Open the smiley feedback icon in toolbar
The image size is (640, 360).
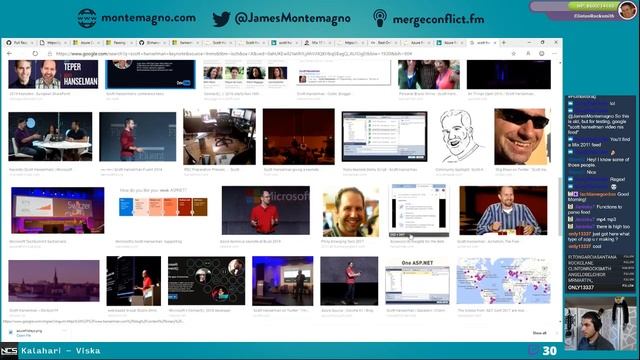tap(542, 53)
